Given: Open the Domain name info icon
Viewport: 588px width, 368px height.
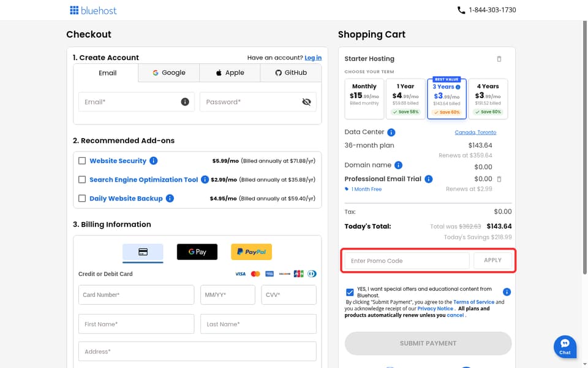Looking at the screenshot, I should click(x=399, y=165).
